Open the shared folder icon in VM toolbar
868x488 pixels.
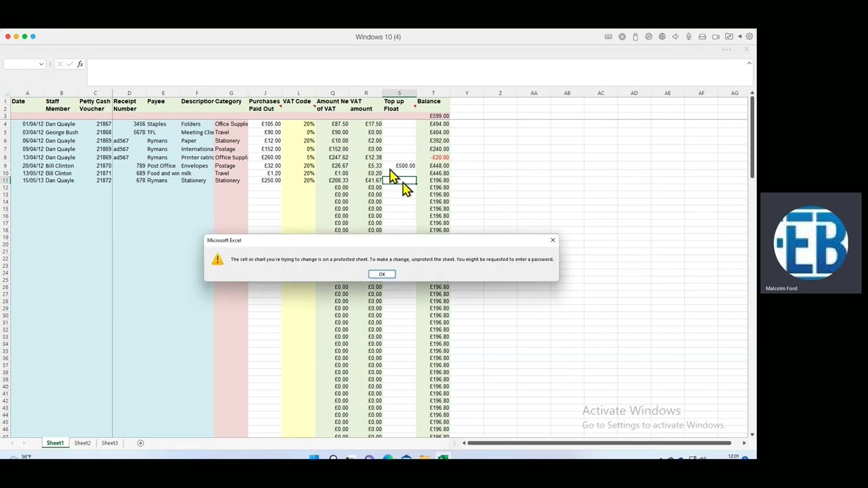(x=729, y=37)
